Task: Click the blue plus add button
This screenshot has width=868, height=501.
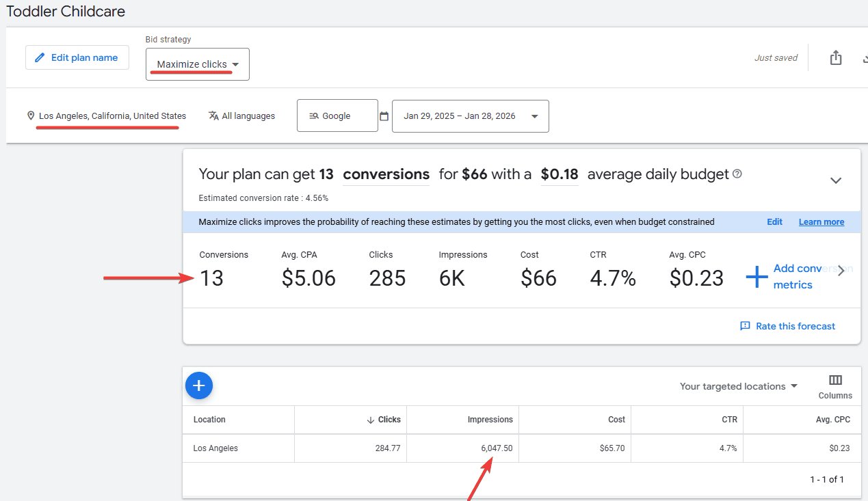Action: (x=199, y=386)
